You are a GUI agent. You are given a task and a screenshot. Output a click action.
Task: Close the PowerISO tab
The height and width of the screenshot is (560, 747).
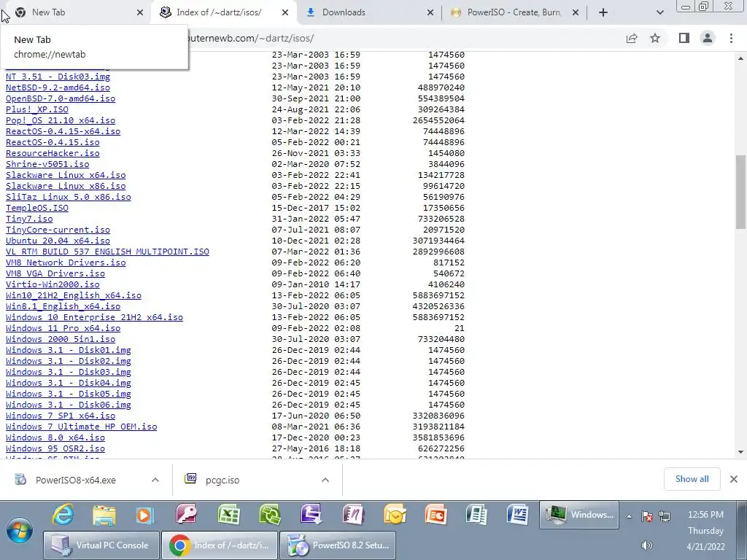pos(576,12)
